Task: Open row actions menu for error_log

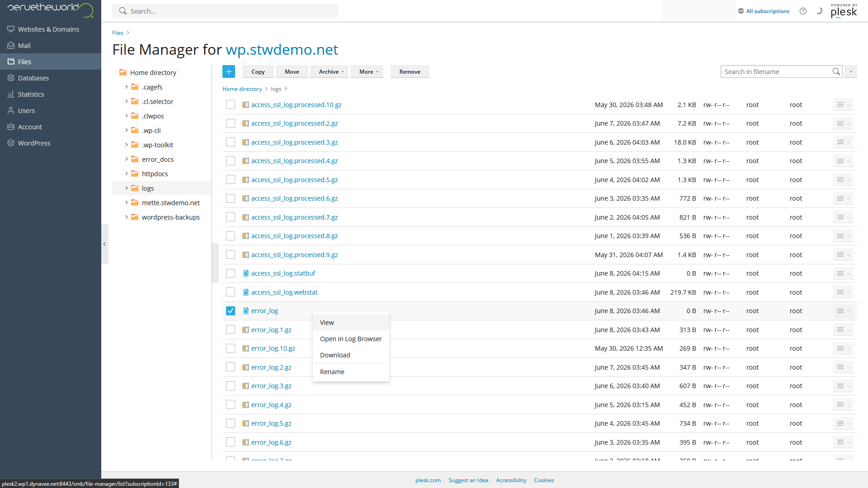Action: pos(843,311)
